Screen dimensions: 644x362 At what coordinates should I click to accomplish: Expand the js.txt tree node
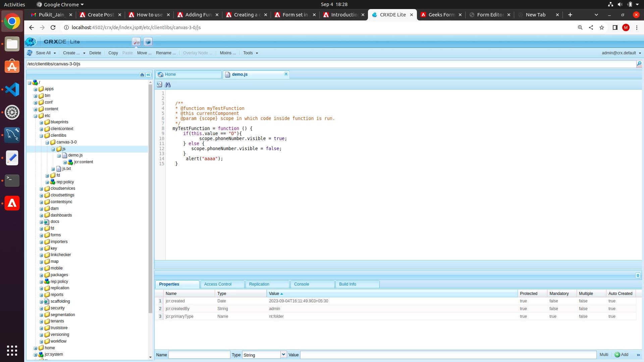(x=53, y=169)
